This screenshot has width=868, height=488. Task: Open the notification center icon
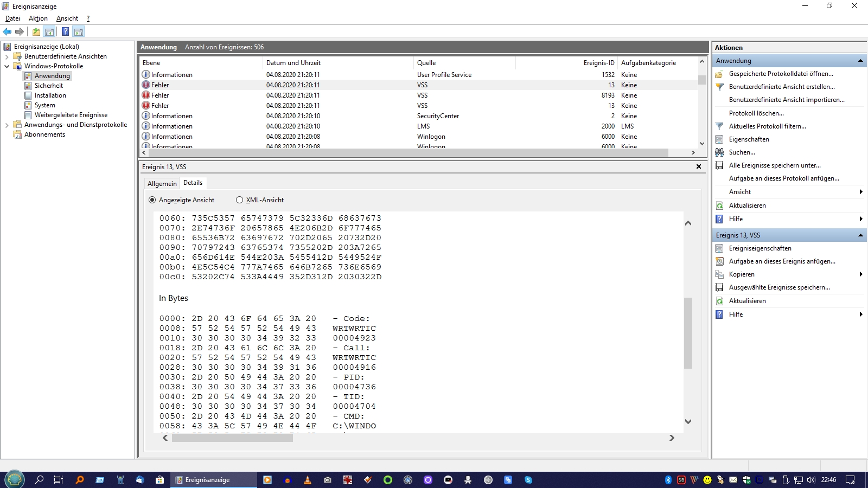click(x=850, y=480)
